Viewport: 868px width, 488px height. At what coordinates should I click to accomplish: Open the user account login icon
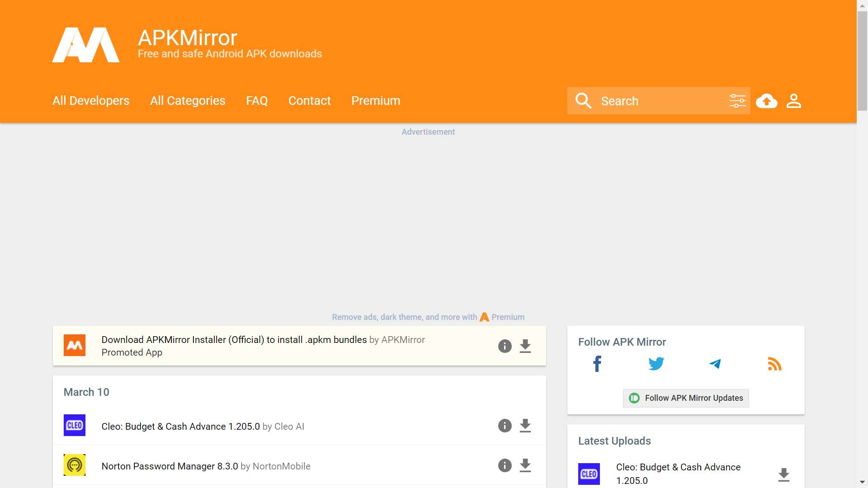coord(794,100)
